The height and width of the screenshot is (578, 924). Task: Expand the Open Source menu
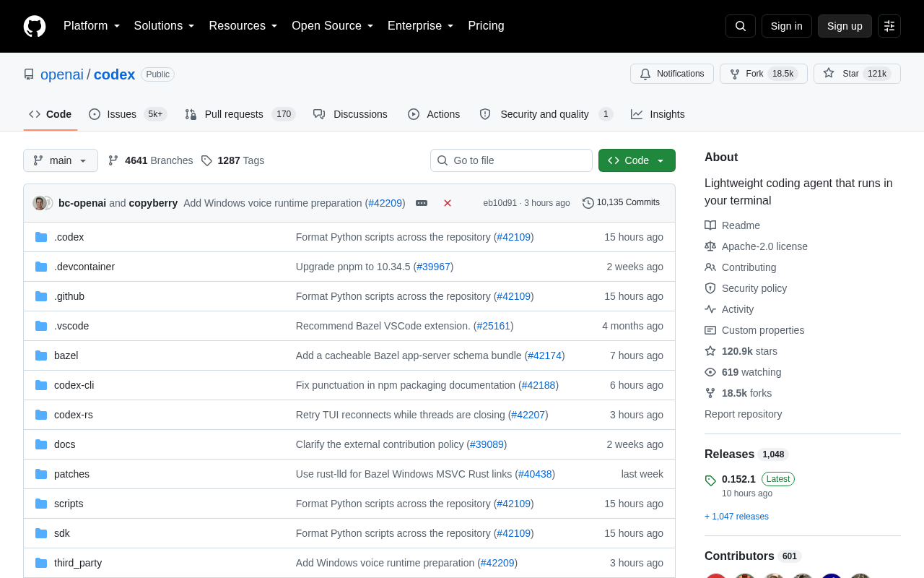pyautogui.click(x=333, y=26)
